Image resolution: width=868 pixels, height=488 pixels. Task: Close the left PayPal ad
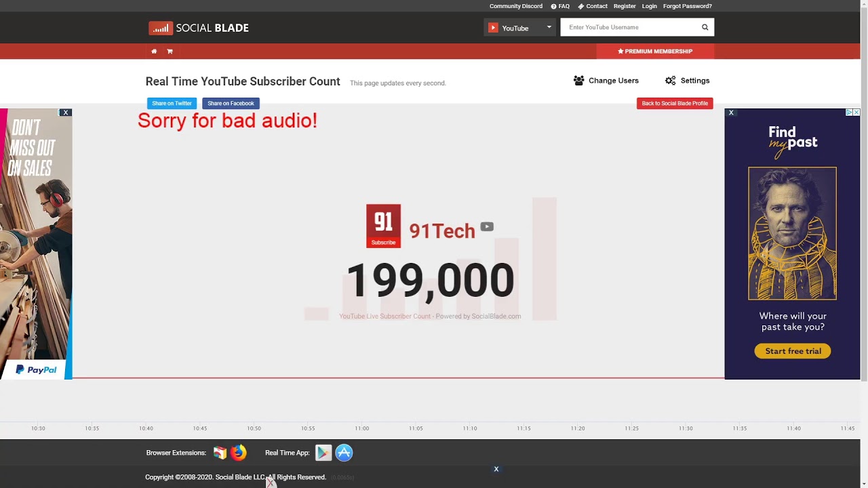tap(65, 113)
